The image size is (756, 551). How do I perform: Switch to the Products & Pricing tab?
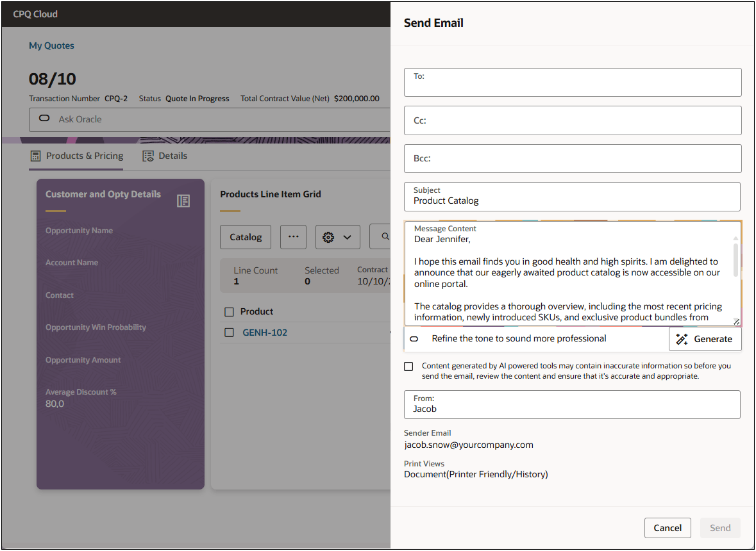click(83, 155)
